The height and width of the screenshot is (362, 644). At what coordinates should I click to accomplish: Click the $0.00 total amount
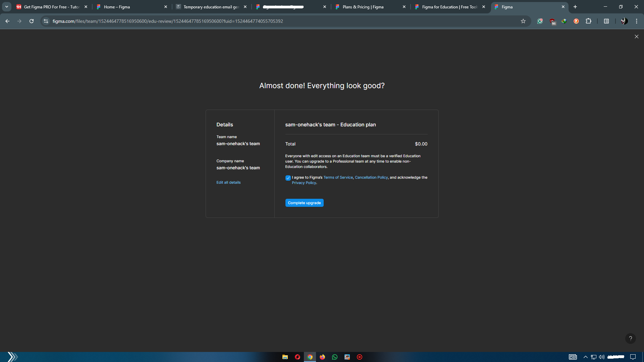click(421, 144)
